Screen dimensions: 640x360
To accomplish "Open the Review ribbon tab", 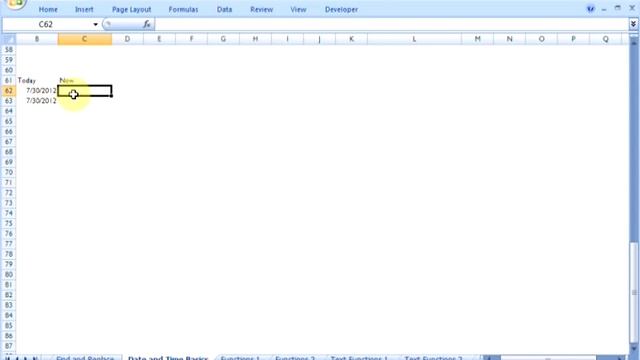I will pyautogui.click(x=262, y=9).
